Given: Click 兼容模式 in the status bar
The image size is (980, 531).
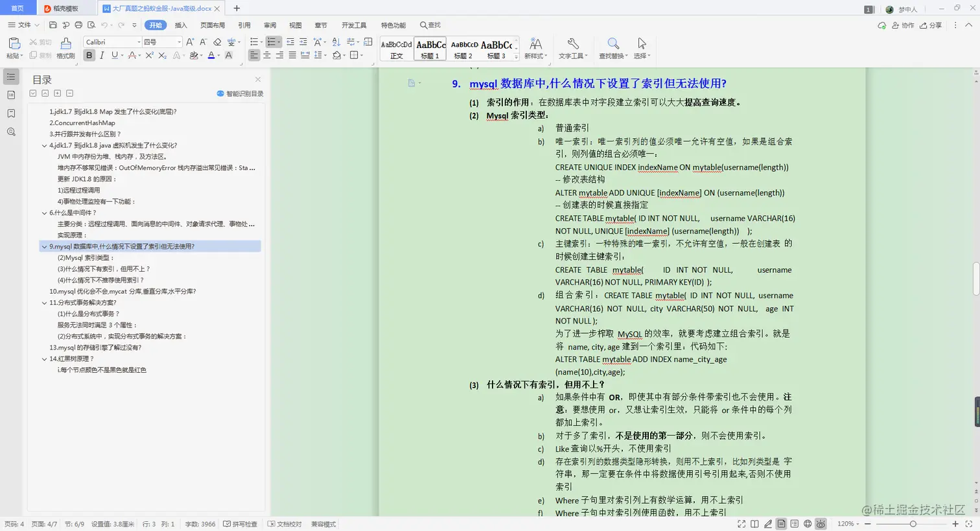Looking at the screenshot, I should 323,523.
